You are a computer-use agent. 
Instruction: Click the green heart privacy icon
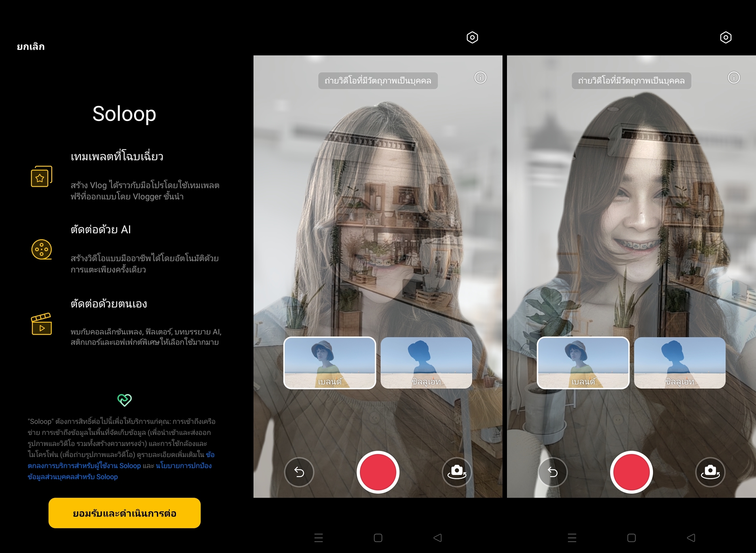(125, 400)
